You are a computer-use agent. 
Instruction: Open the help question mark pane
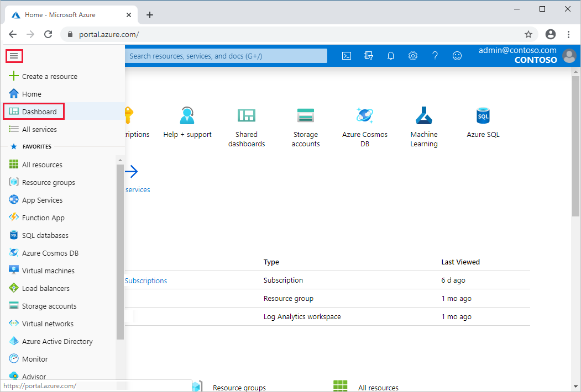pyautogui.click(x=435, y=55)
